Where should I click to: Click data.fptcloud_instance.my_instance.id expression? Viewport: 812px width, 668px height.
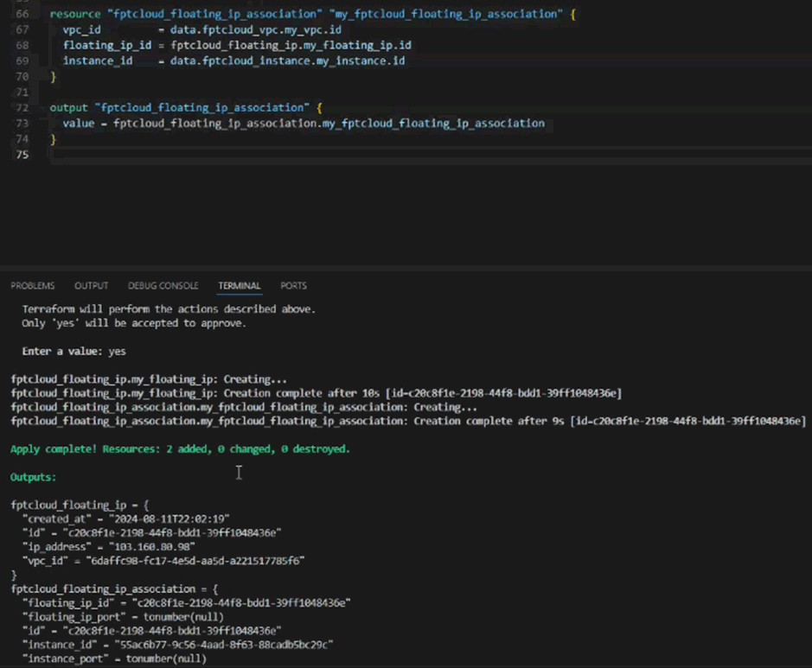(287, 60)
